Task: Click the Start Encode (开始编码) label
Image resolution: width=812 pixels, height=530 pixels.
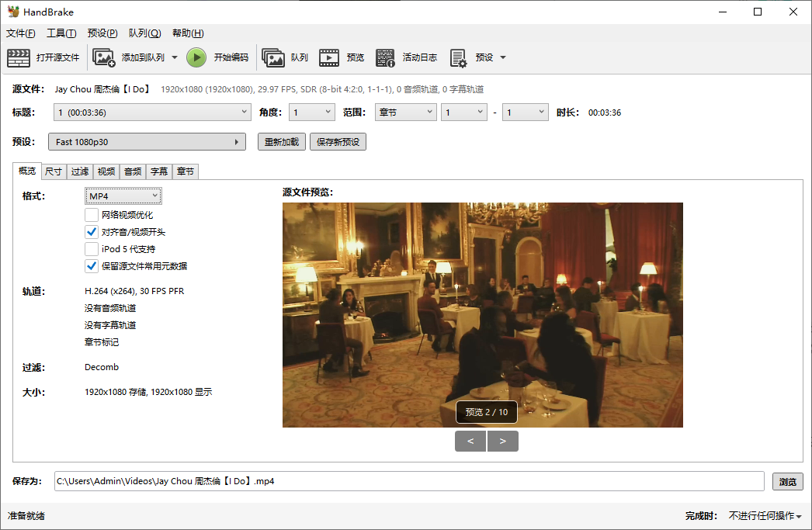Action: [231, 57]
